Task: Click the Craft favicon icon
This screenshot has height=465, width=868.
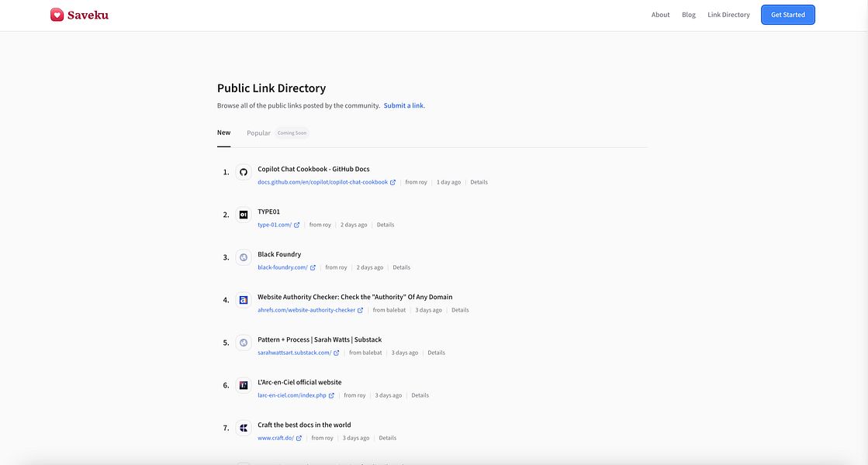Action: (244, 427)
